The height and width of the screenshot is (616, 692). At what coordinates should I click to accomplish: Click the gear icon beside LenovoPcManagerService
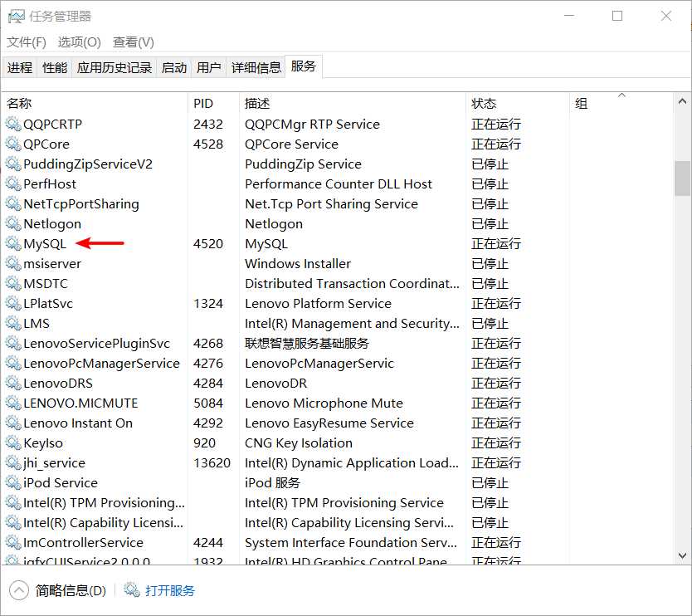(x=13, y=363)
